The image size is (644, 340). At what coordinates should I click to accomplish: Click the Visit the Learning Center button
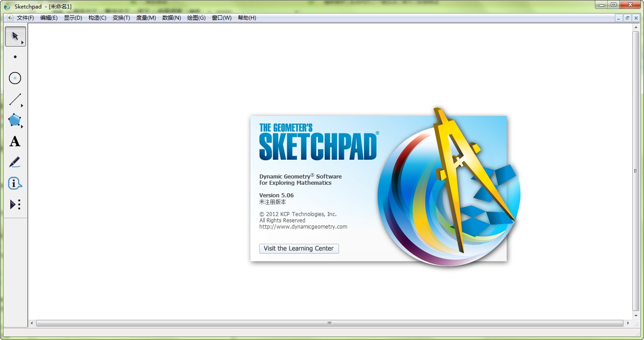click(x=299, y=248)
